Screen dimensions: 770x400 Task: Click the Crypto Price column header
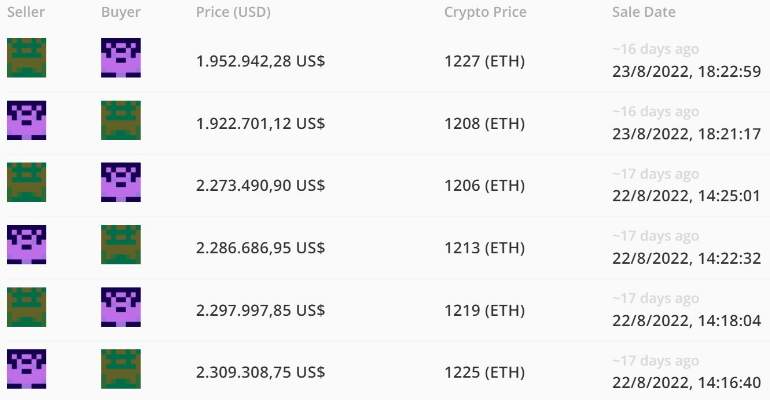click(485, 12)
